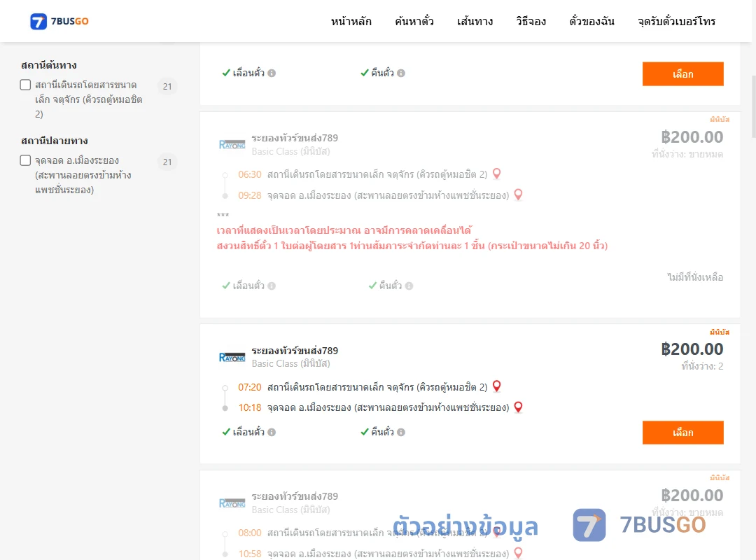Click ระยองทัวร์ขนส่ง789 name in 07:20 trip card
Image resolution: width=756 pixels, height=560 pixels.
tap(295, 351)
